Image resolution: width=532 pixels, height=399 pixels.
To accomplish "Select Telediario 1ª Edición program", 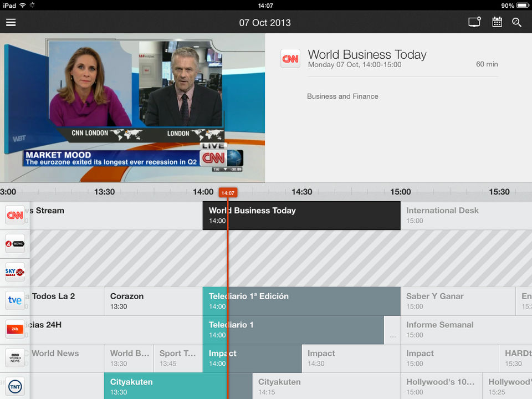I will tap(301, 301).
